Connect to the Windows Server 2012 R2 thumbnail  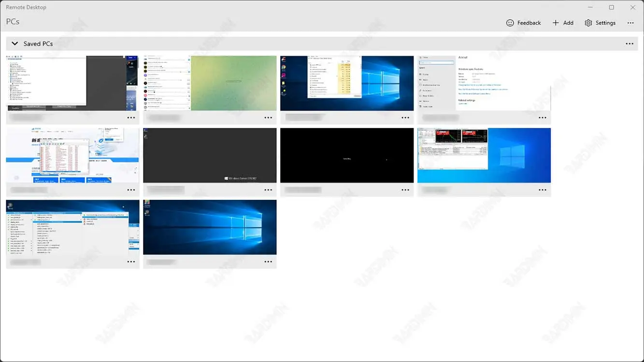(x=210, y=155)
